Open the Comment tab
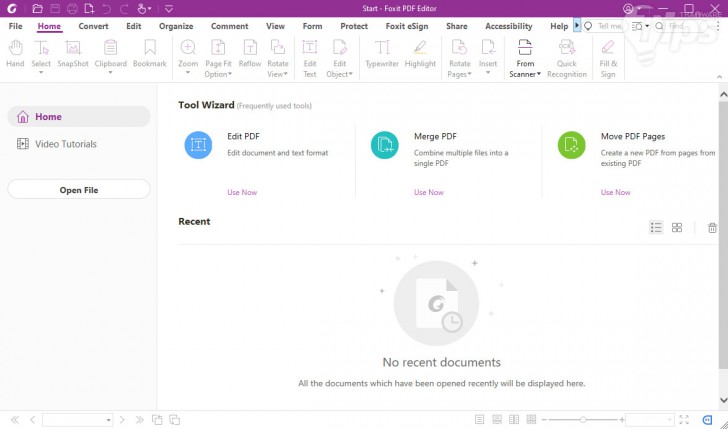 click(229, 26)
